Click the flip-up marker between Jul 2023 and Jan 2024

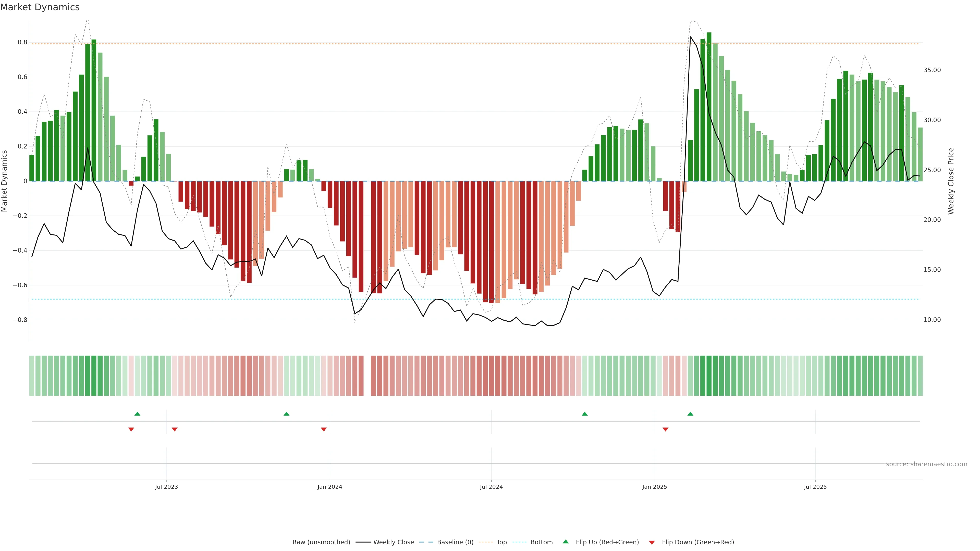click(x=286, y=414)
